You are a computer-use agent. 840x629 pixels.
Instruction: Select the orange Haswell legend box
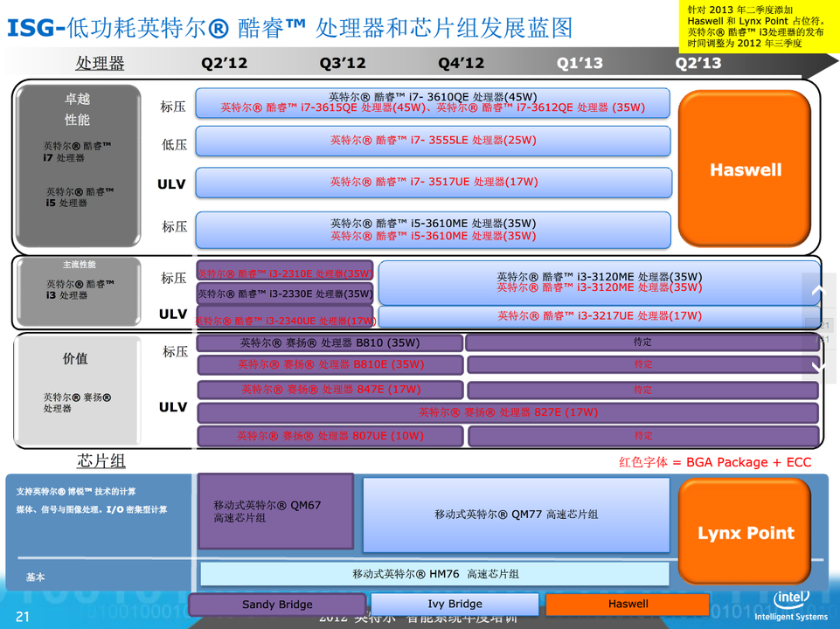628,604
